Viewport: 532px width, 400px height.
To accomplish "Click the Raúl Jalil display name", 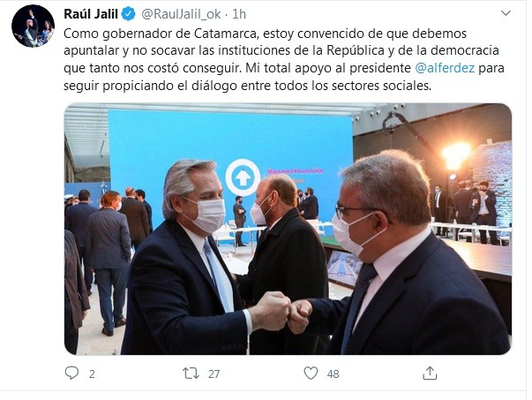I will pos(91,14).
